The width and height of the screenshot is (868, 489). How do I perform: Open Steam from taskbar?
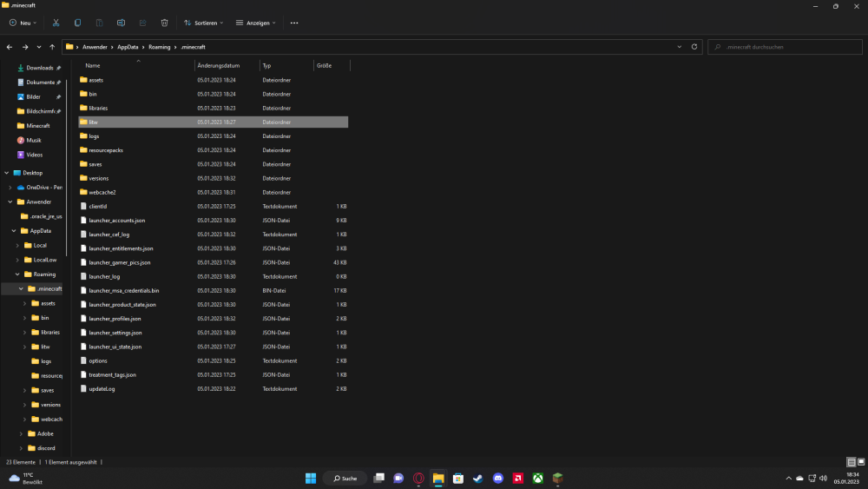coord(477,478)
